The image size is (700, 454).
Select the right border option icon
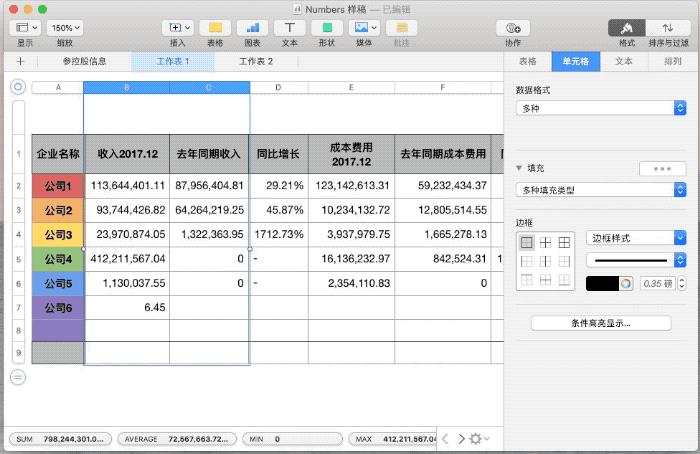[564, 261]
